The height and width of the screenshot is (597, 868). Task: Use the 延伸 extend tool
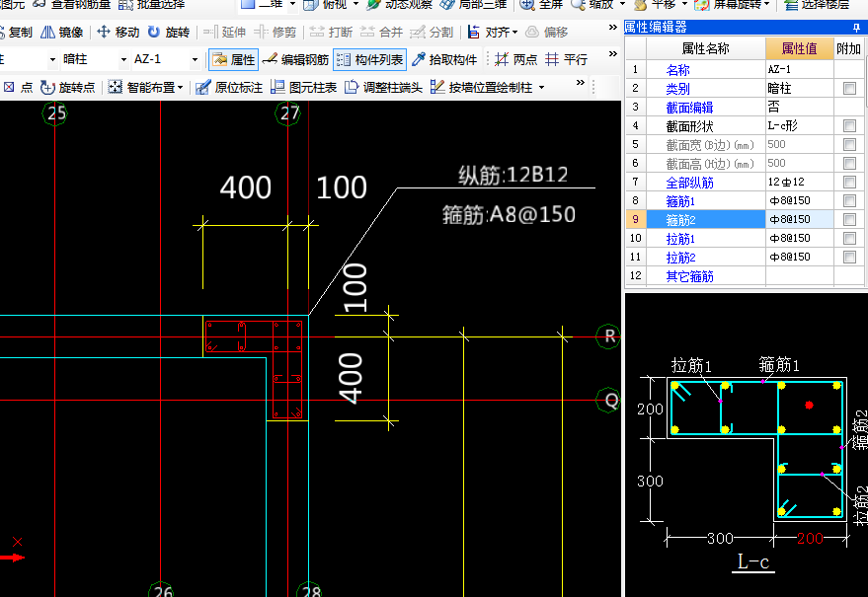(224, 33)
